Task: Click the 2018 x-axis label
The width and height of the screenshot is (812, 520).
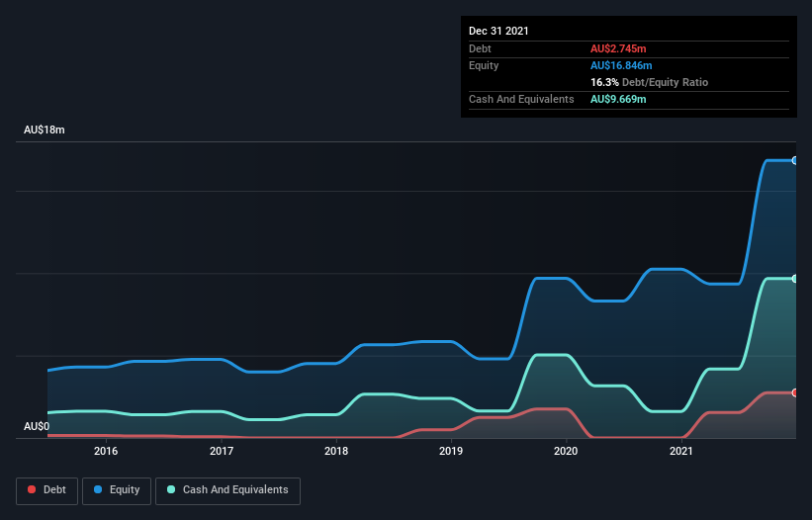Action: [x=336, y=451]
